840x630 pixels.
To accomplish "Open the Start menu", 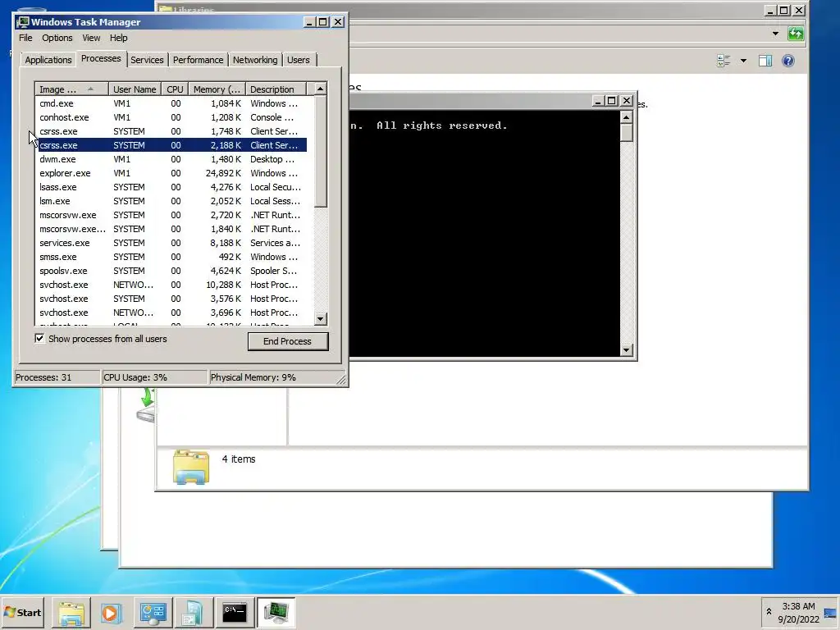I will point(22,612).
